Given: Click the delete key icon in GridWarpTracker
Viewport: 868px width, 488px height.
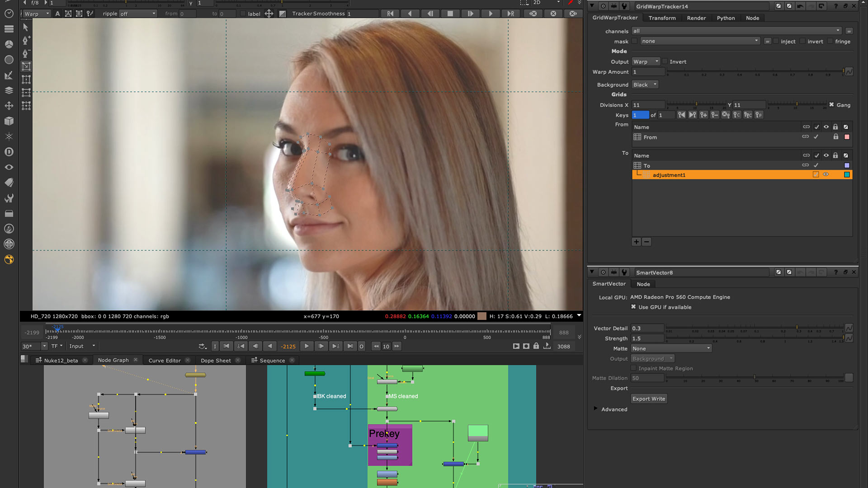Looking at the screenshot, I should tap(715, 115).
